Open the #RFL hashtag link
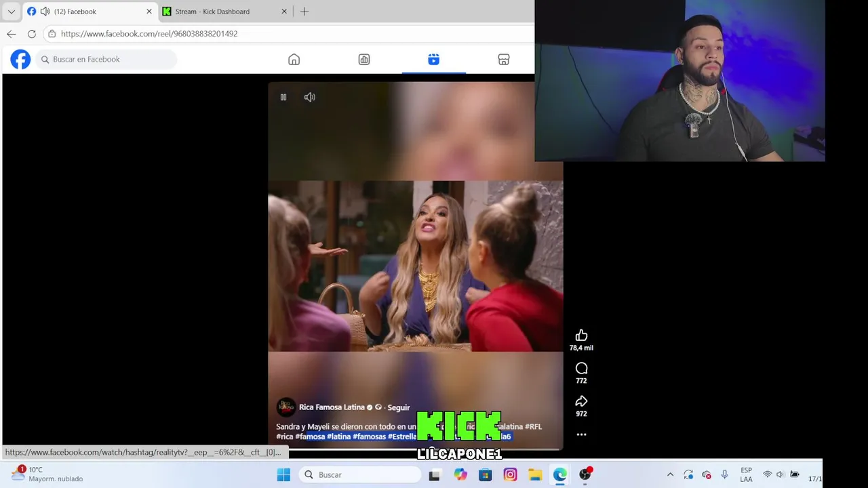Viewport: 868px width, 488px height. click(533, 426)
